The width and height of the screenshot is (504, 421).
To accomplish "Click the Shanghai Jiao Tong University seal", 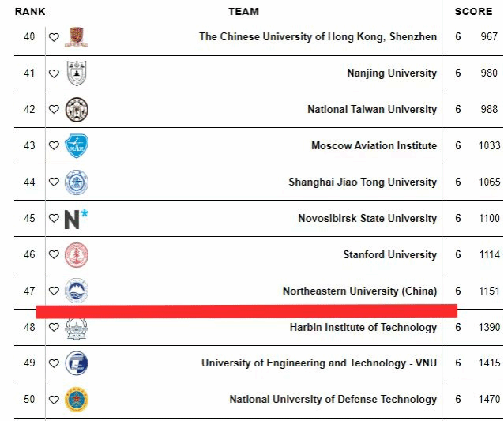I will [x=77, y=182].
